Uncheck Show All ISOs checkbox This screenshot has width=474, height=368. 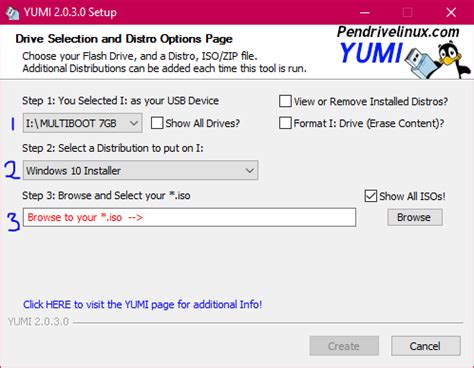pyautogui.click(x=371, y=196)
